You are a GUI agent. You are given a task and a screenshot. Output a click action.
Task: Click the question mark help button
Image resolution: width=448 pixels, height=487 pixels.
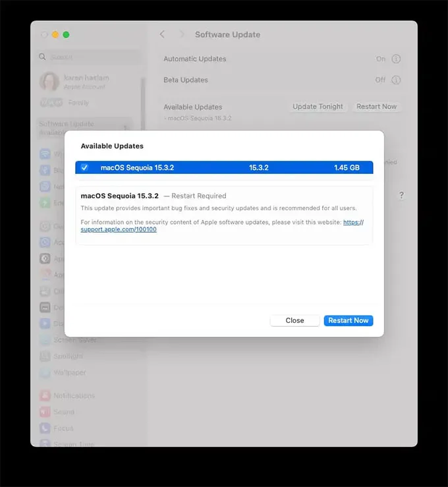(x=401, y=195)
